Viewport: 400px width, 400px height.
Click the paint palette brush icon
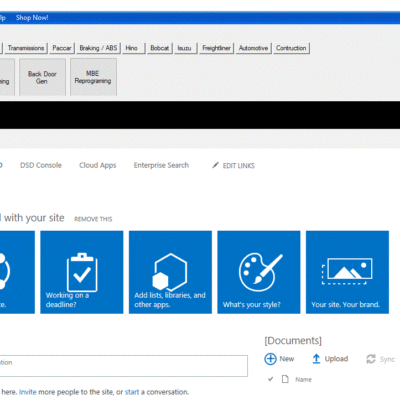coord(260,272)
